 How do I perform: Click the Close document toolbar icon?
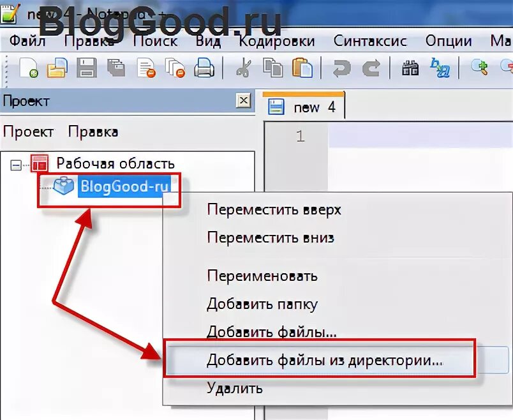pyautogui.click(x=146, y=68)
